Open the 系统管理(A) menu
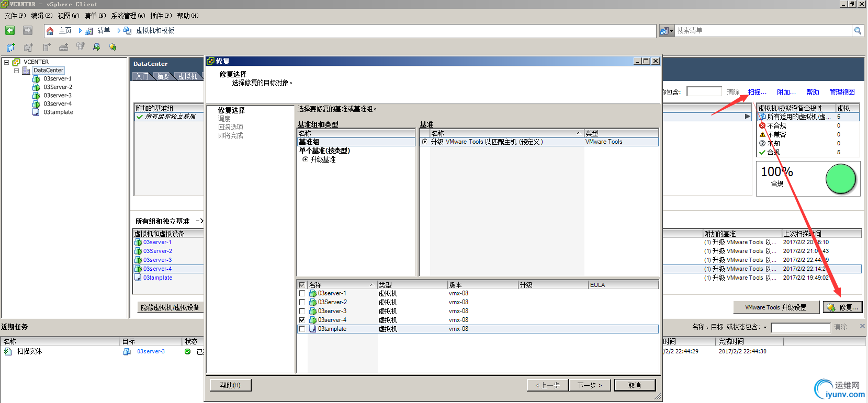The image size is (868, 403). pos(128,16)
